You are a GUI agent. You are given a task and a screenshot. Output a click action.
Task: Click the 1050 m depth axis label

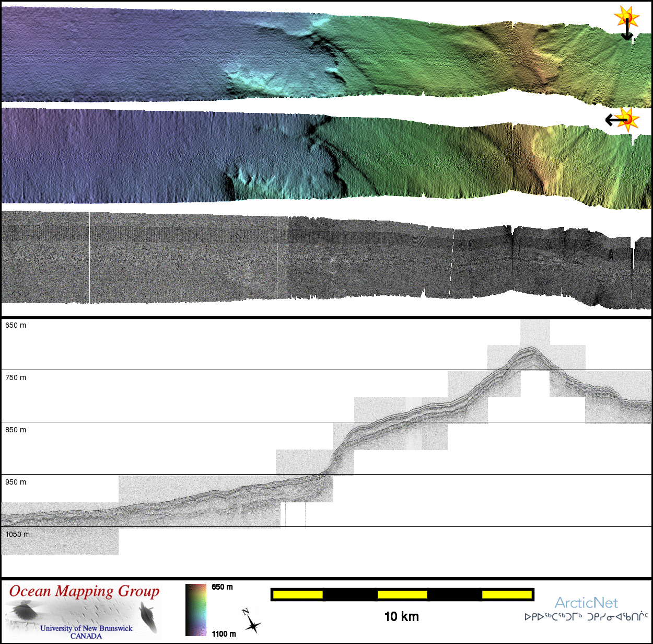click(18, 534)
